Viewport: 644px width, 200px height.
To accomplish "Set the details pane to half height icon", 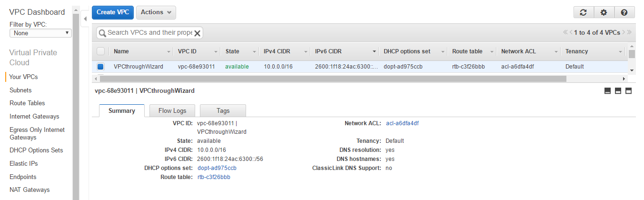I will [x=618, y=91].
